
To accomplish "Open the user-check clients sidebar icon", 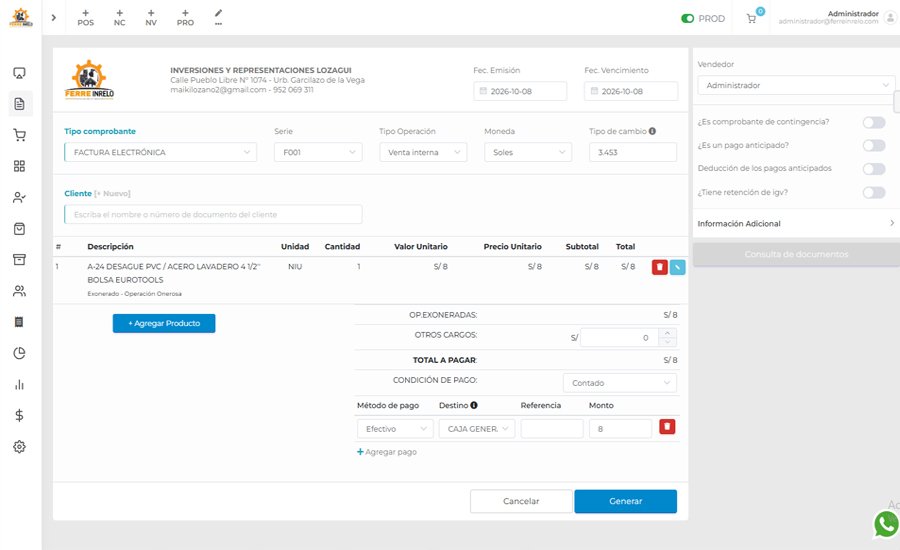I will pyautogui.click(x=20, y=197).
